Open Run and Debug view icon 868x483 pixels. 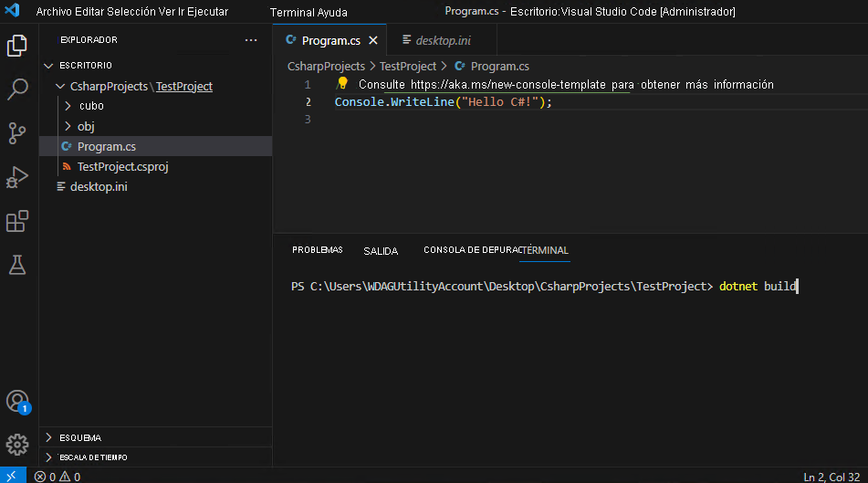[16, 177]
